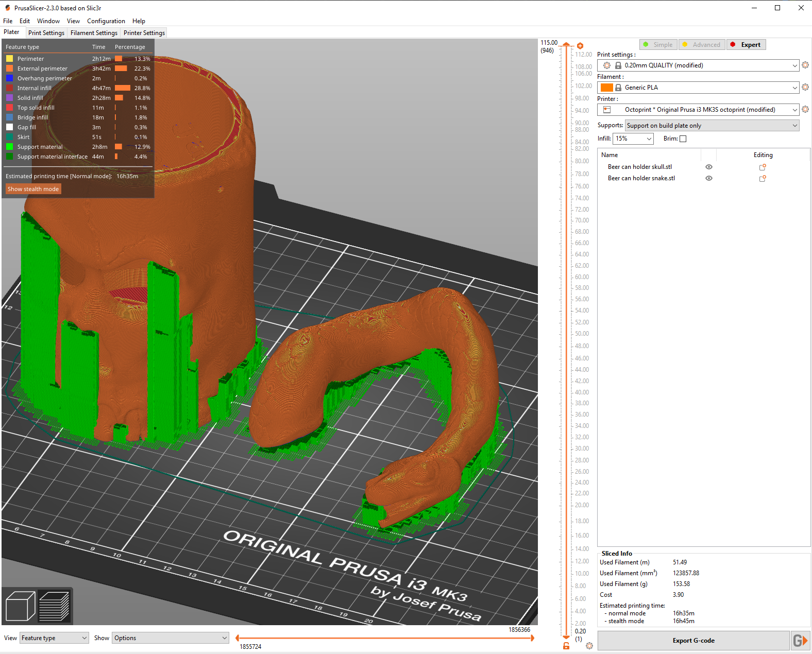Open filament settings via the gear beside Generic PLA
The height and width of the screenshot is (654, 812).
(x=805, y=88)
